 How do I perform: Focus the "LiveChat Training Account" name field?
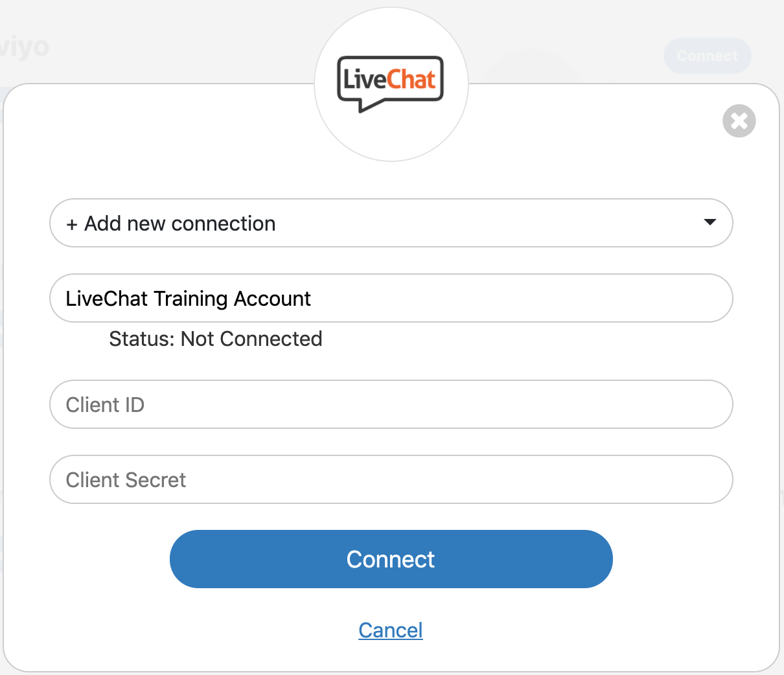click(x=391, y=298)
